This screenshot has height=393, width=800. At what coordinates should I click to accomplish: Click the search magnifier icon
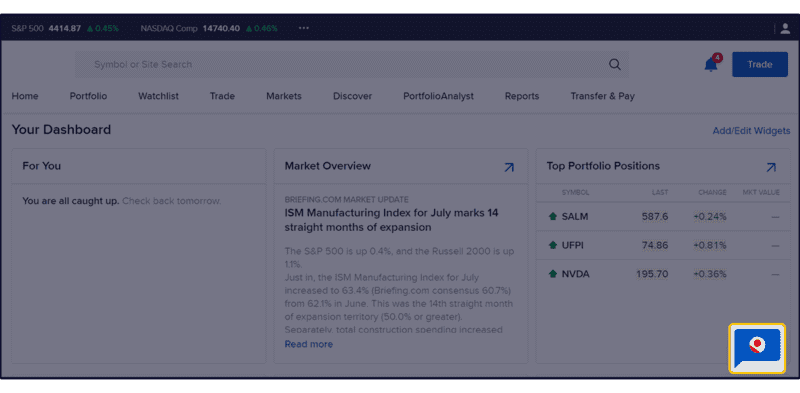click(615, 64)
